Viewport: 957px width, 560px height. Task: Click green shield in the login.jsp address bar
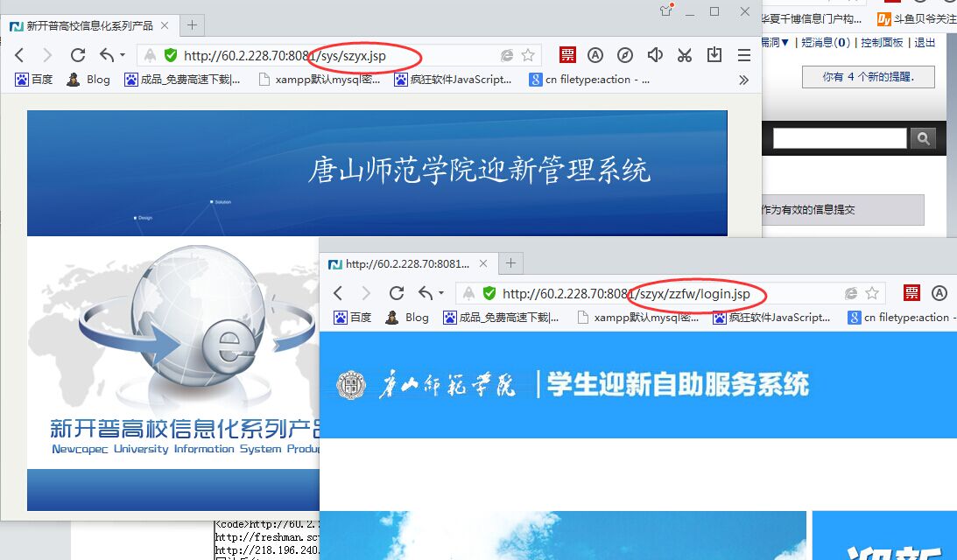489,293
